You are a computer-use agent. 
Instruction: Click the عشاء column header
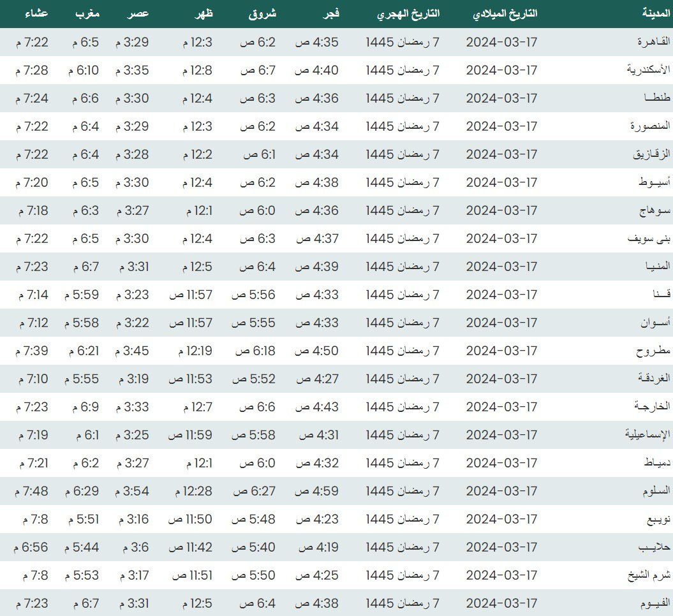pos(36,13)
